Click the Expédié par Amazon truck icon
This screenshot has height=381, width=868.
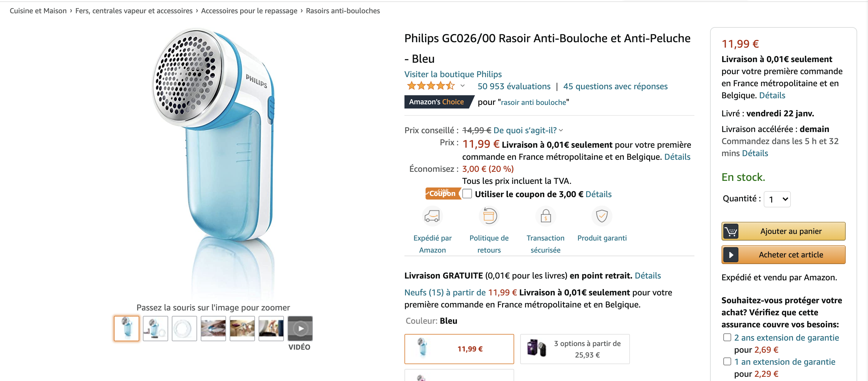(x=432, y=216)
